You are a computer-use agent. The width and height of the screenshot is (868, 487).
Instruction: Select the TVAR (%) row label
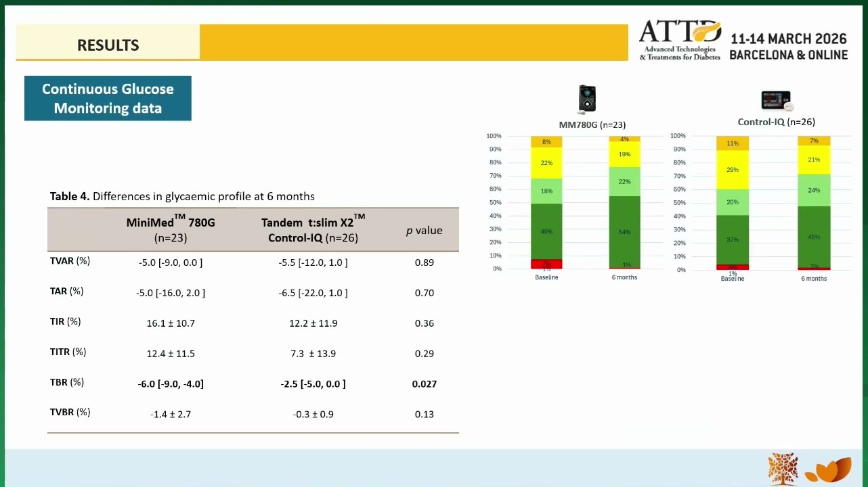coord(70,261)
